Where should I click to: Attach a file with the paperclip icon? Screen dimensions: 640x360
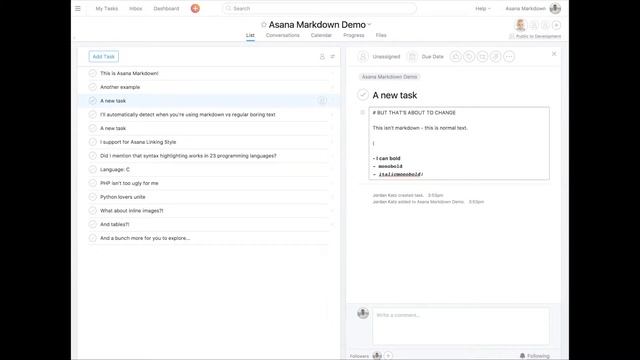(496, 57)
